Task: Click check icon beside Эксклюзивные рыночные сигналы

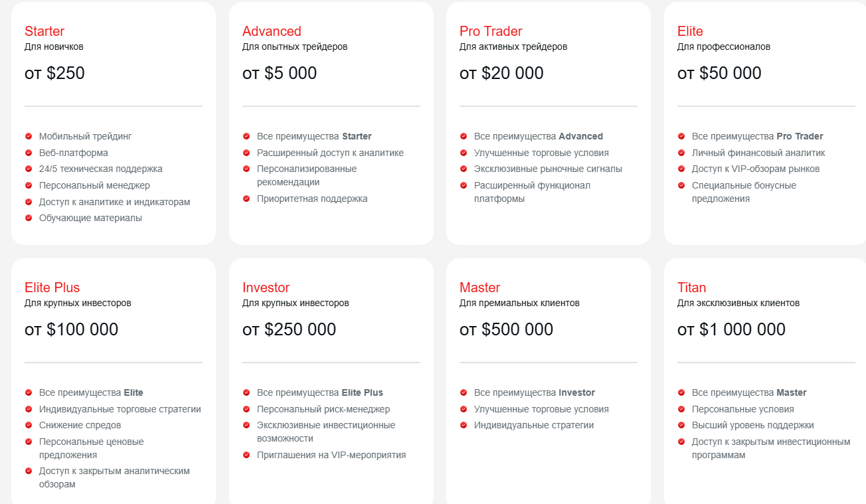Action: [x=464, y=169]
